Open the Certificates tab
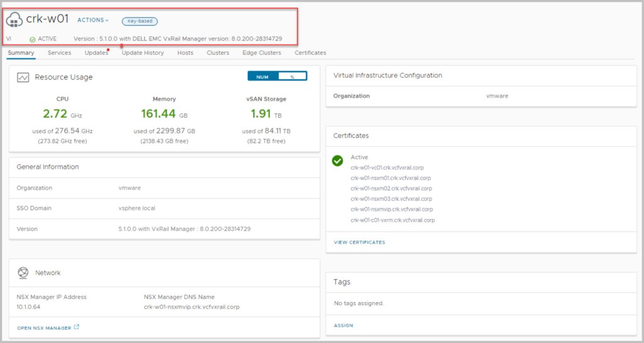 pos(310,53)
